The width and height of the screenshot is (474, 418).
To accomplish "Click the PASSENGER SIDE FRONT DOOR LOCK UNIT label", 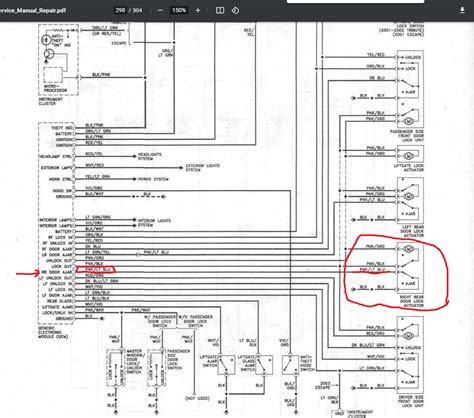I will pos(407,136).
